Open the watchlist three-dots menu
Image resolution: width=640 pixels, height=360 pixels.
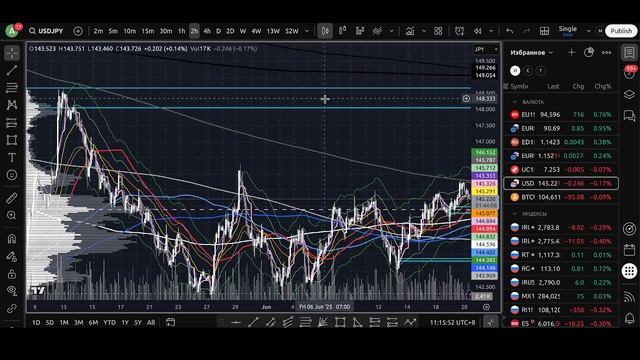pos(607,52)
